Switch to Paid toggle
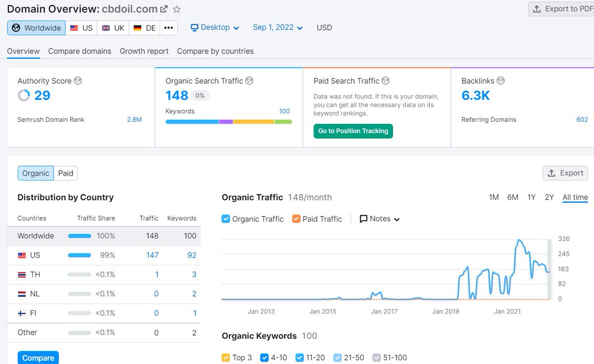The image size is (594, 364). point(65,173)
